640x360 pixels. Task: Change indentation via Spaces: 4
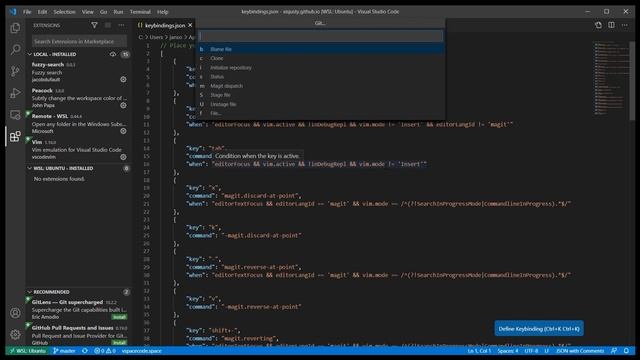[508, 351]
